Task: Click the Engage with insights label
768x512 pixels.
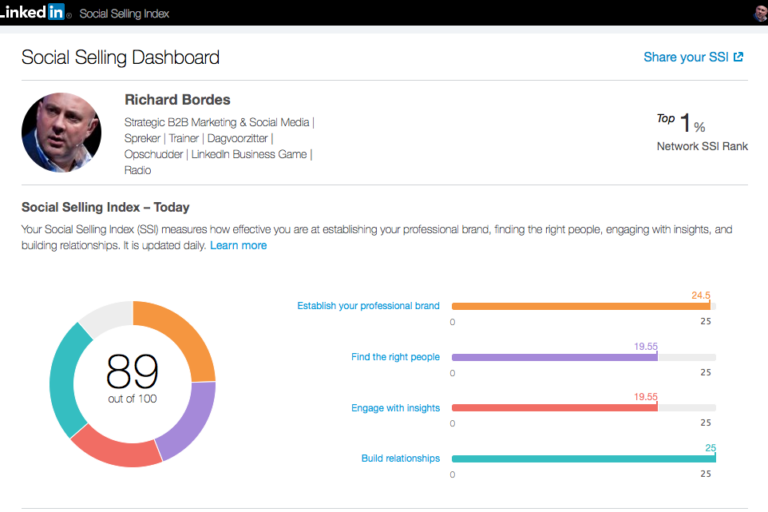Action: pyautogui.click(x=395, y=408)
